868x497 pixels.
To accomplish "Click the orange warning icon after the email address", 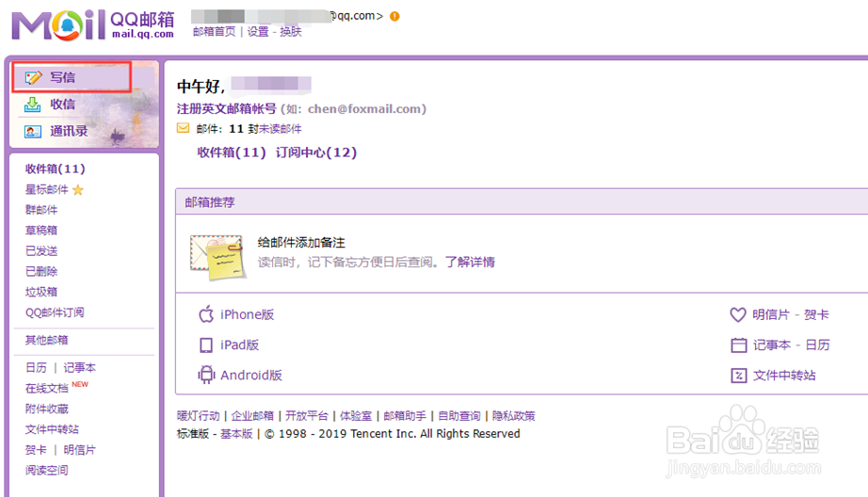I will [394, 16].
